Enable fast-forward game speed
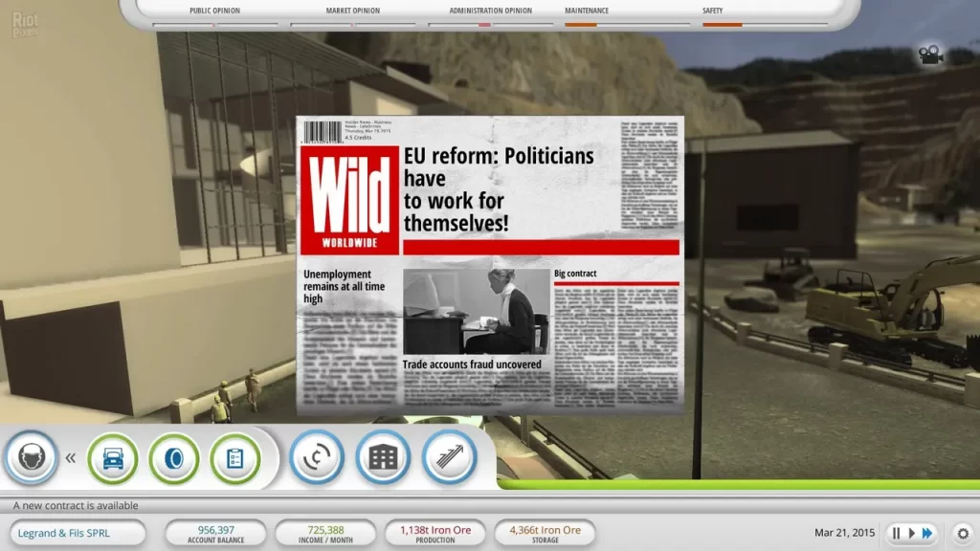Viewport: 980px width, 551px height. 927,533
